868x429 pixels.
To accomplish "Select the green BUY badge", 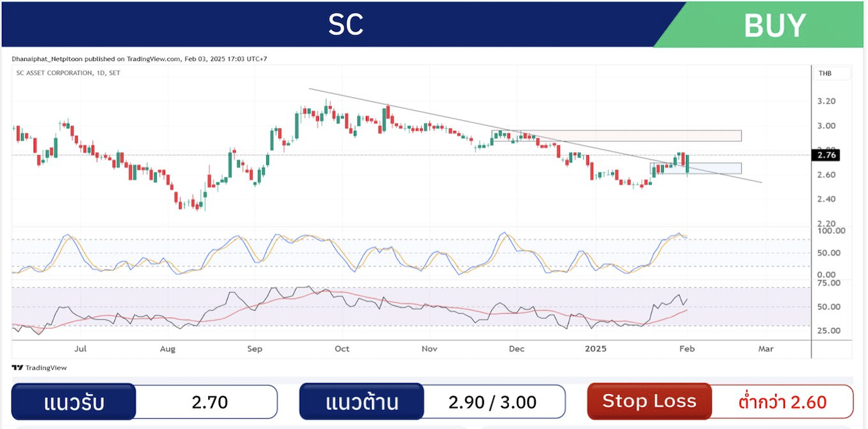I will click(774, 25).
